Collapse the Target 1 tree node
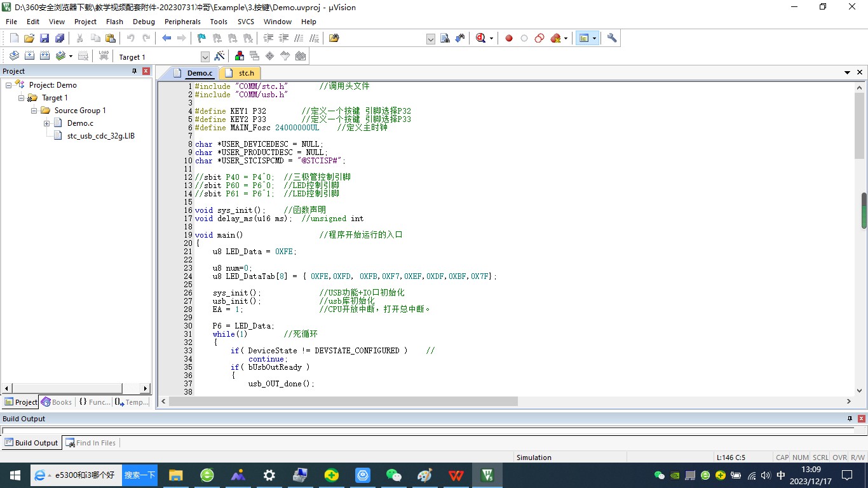 coord(21,98)
